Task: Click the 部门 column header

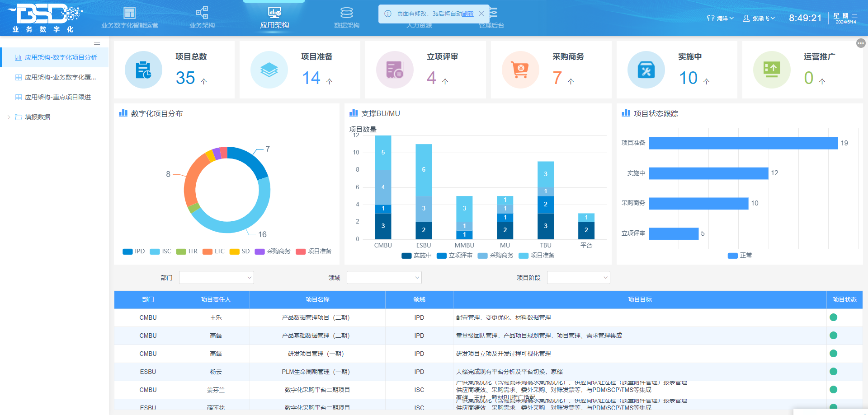Action: pos(148,299)
